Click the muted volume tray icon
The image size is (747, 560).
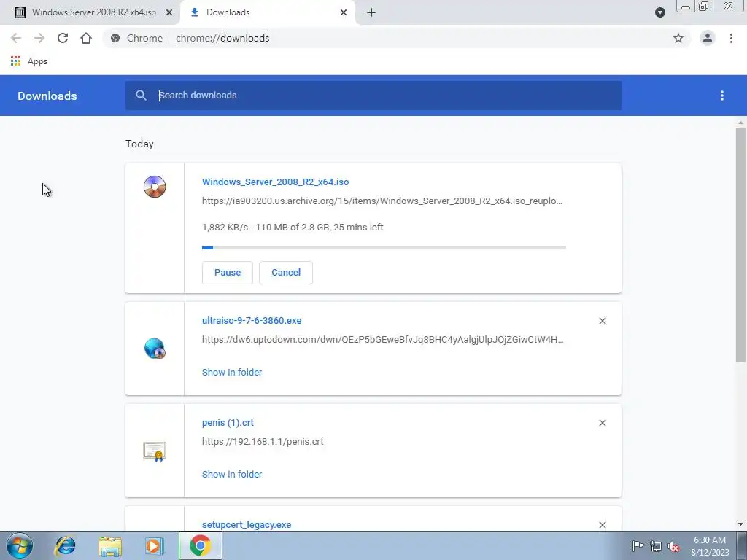[673, 546]
